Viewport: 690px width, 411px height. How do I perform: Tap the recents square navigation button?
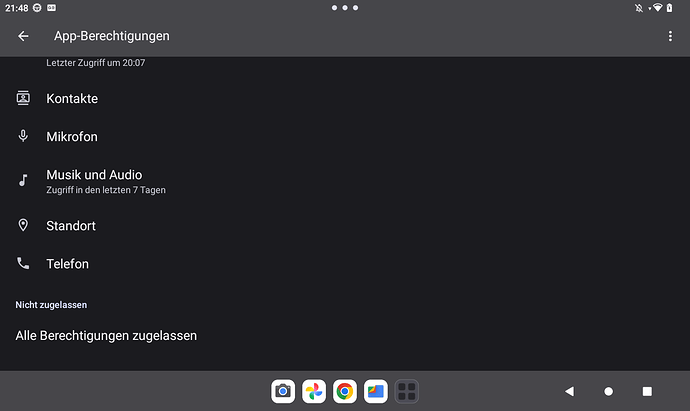click(x=647, y=391)
